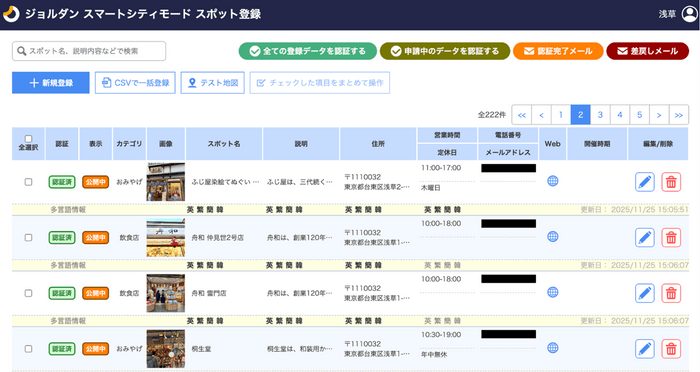
Task: Tick the checkbox for 舟和 仲見世2号店 row
Action: point(28,238)
